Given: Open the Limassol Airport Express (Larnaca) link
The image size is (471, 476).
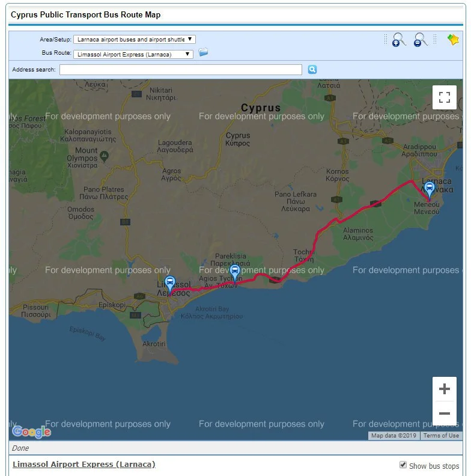Looking at the screenshot, I should pos(84,465).
